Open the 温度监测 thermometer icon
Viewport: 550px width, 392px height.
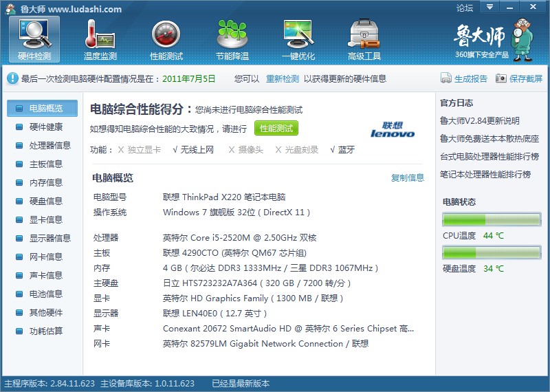point(100,39)
